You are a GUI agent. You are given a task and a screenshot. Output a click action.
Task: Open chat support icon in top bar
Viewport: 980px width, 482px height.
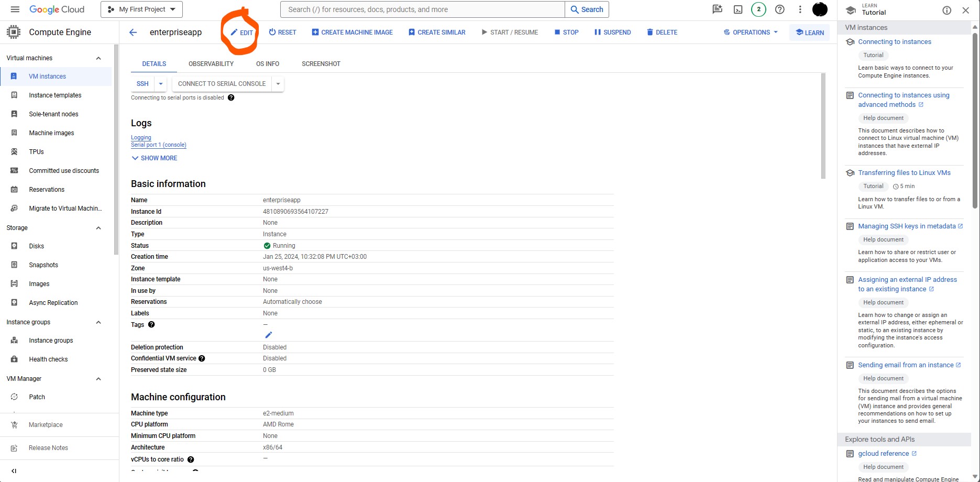click(717, 9)
